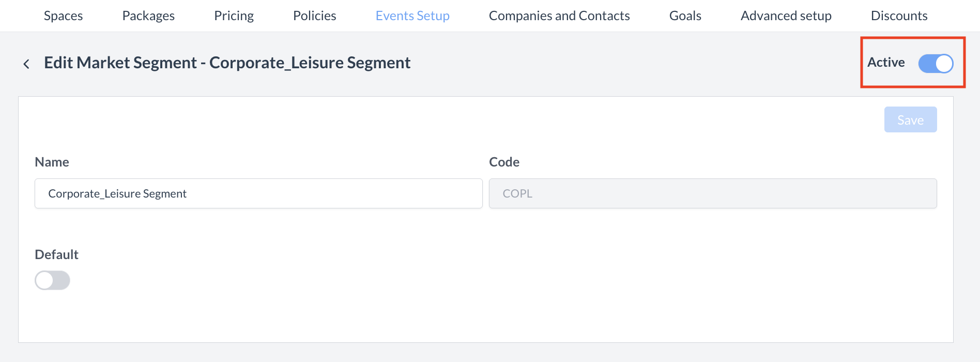Click the back arrow beside Edit Market Segment
The height and width of the screenshot is (362, 980).
[26, 63]
